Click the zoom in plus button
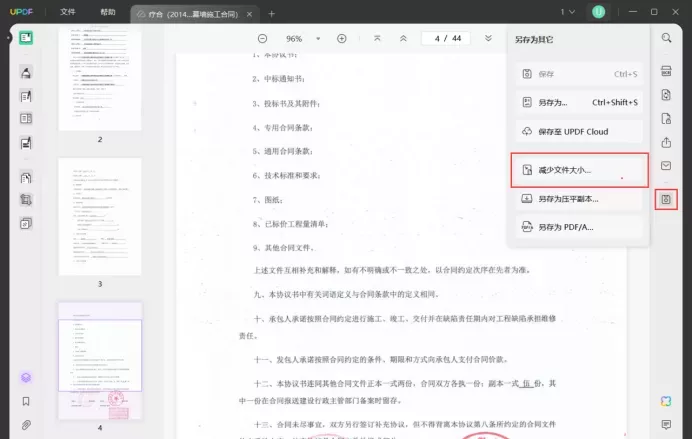The width and height of the screenshot is (692, 439). click(341, 38)
